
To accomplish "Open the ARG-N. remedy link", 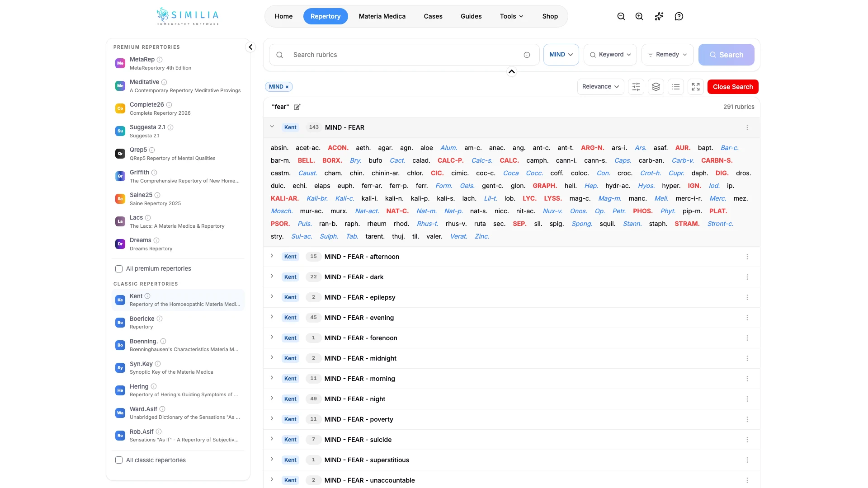I will click(593, 148).
